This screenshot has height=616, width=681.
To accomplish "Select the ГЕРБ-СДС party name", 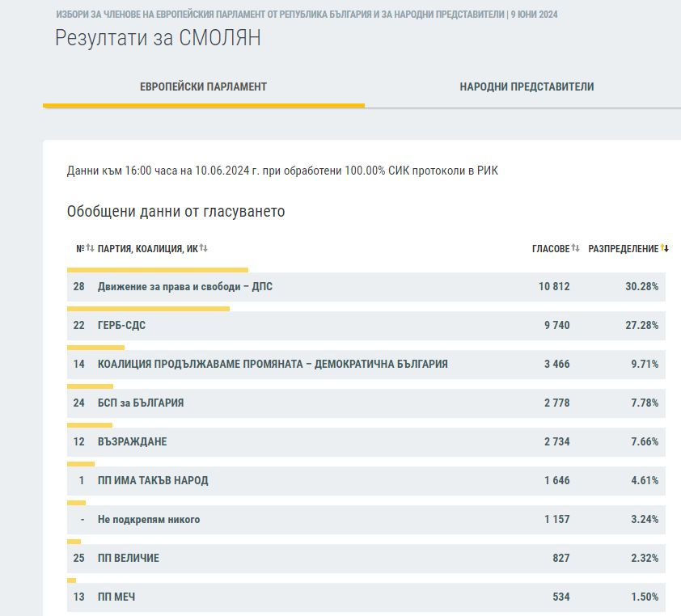I will [x=121, y=325].
